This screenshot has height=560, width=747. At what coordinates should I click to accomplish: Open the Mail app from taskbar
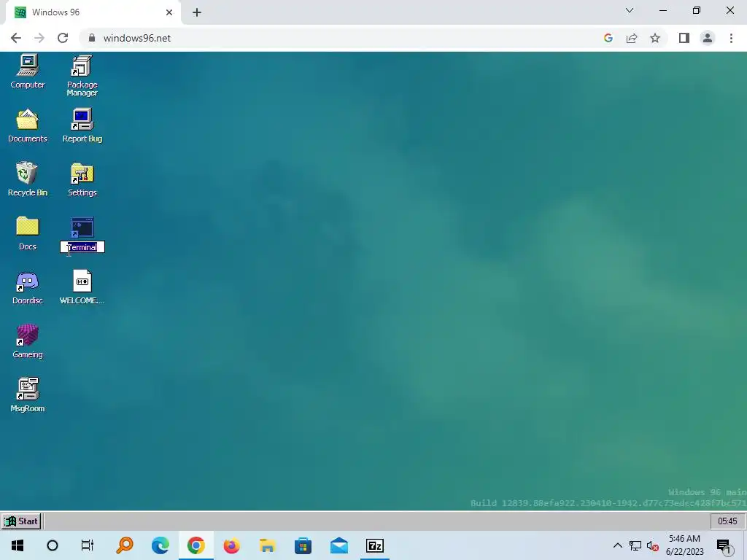(338, 545)
